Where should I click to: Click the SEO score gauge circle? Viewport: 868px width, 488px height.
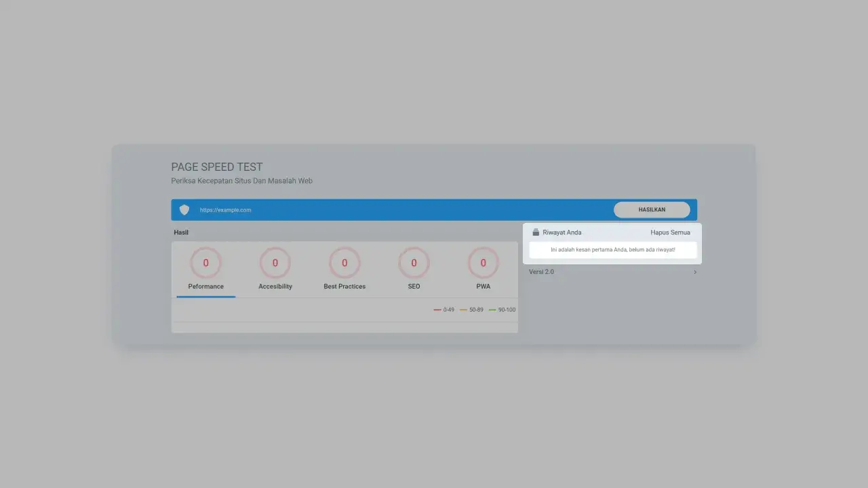[x=414, y=263]
